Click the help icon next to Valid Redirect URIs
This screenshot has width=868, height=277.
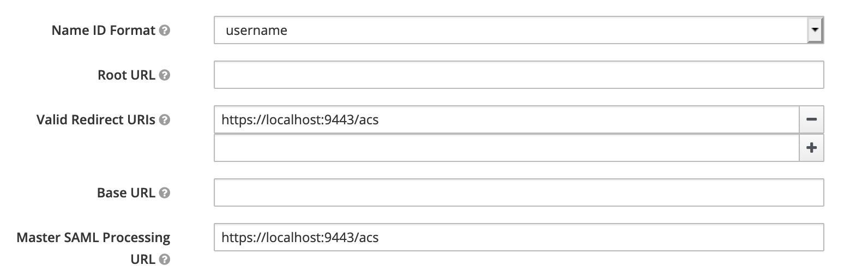(x=165, y=120)
